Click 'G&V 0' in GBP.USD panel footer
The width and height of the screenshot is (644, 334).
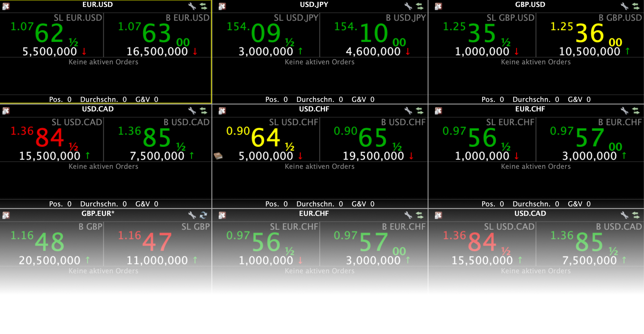click(x=579, y=100)
